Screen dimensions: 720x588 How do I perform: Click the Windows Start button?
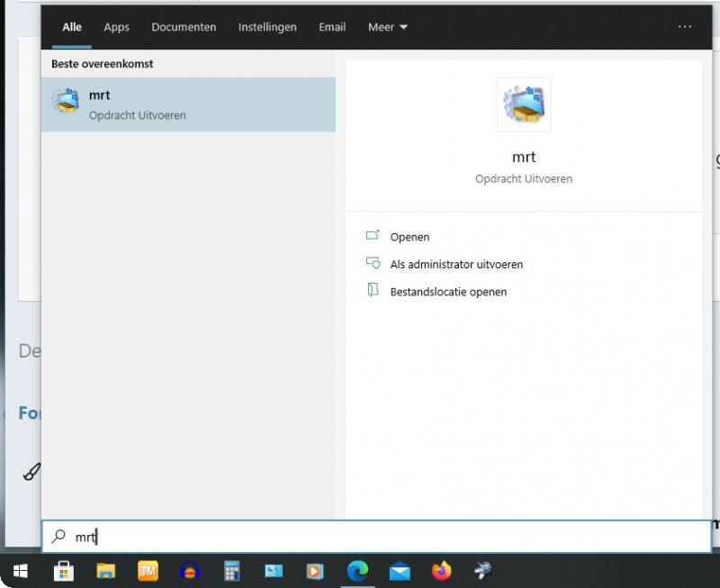[x=20, y=571]
